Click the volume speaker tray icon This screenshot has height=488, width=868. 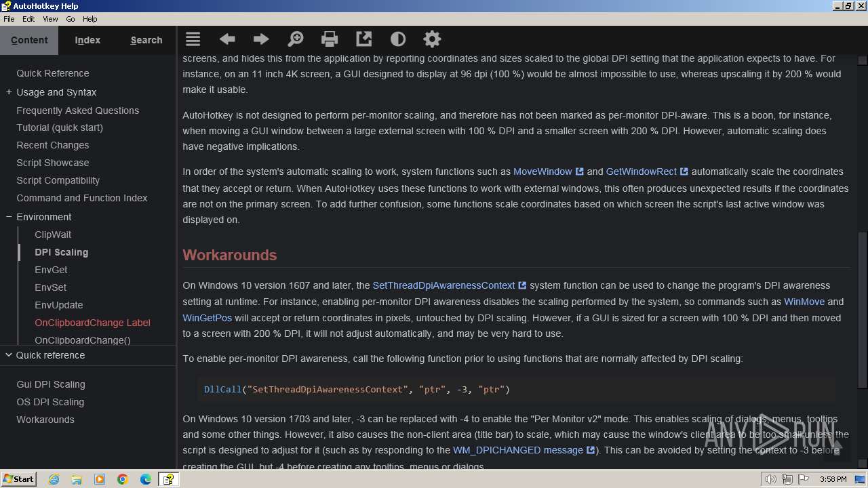pyautogui.click(x=770, y=479)
